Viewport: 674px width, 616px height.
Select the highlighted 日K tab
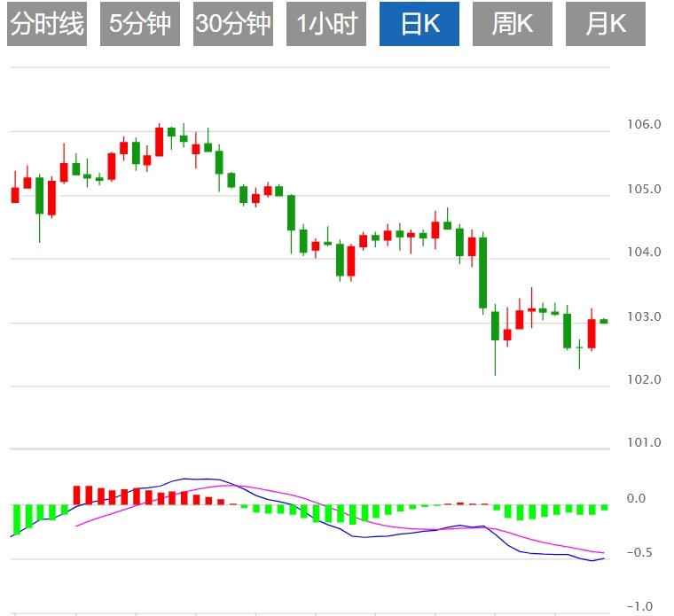click(x=419, y=24)
